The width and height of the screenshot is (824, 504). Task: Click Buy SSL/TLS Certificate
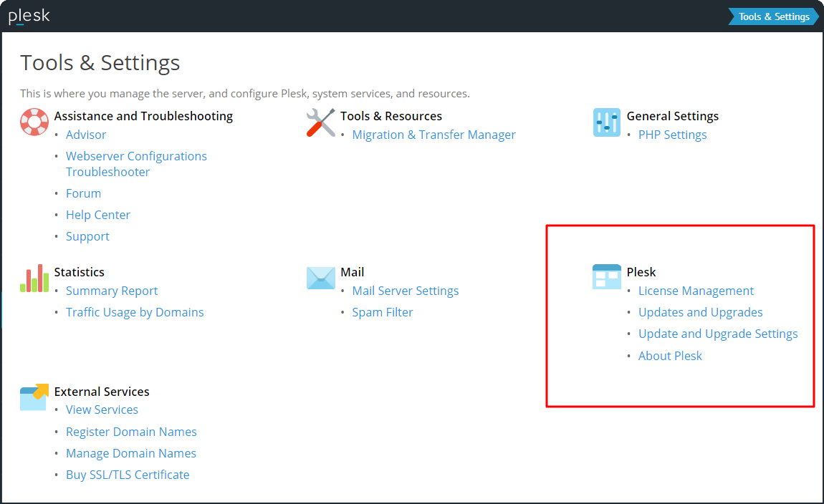pos(127,475)
